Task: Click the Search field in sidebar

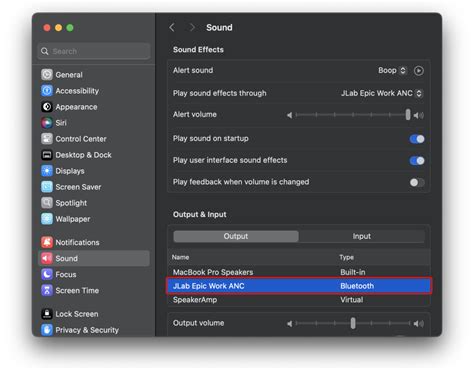Action: tap(94, 51)
